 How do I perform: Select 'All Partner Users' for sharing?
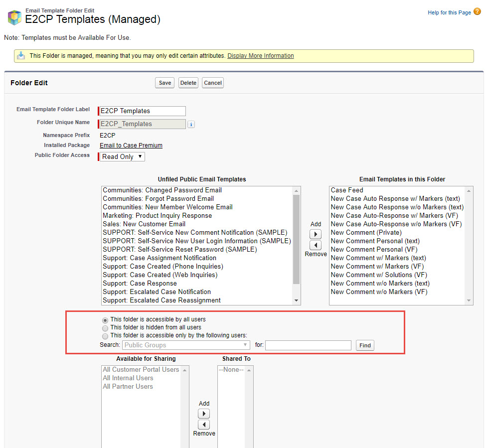(128, 387)
